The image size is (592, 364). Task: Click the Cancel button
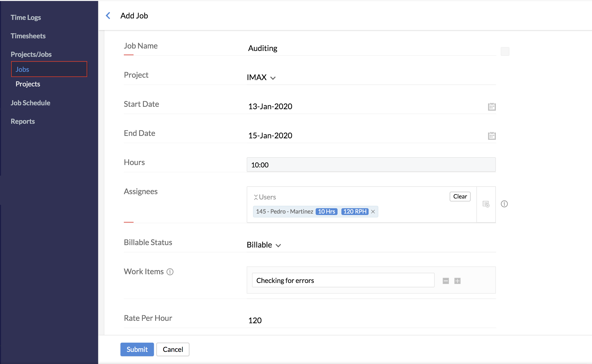[x=173, y=349]
